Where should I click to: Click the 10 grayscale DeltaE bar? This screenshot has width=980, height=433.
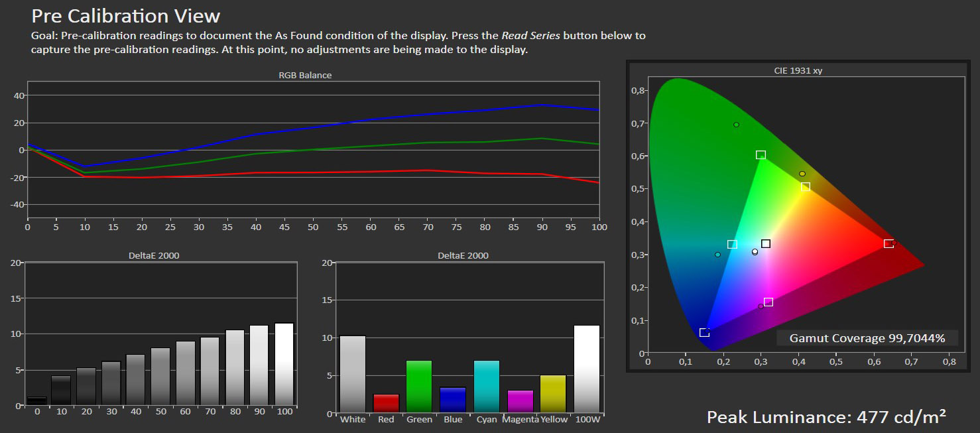click(61, 390)
